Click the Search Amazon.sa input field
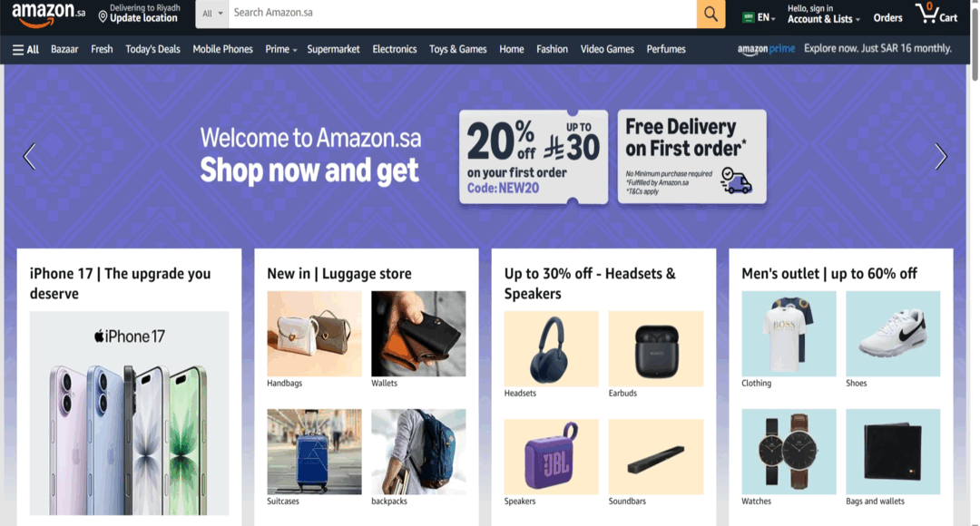This screenshot has height=526, width=980. pyautogui.click(x=463, y=13)
